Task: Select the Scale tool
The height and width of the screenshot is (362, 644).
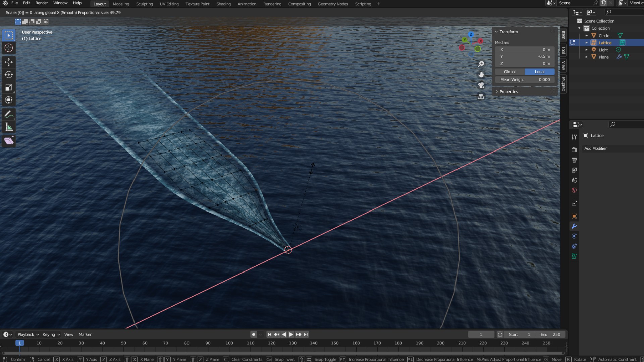Action: point(9,87)
